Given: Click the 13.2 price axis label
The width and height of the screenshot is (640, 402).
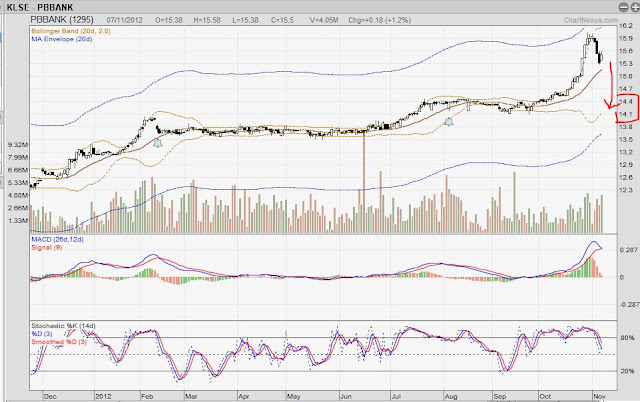Looking at the screenshot, I should pyautogui.click(x=626, y=152).
